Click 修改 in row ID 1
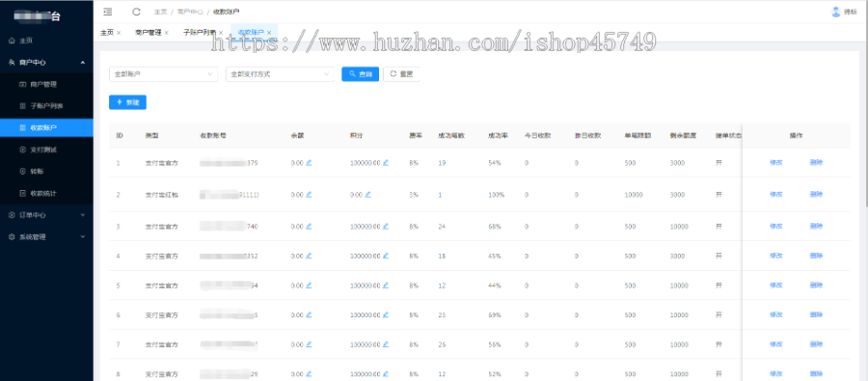The image size is (868, 381). pyautogui.click(x=776, y=163)
